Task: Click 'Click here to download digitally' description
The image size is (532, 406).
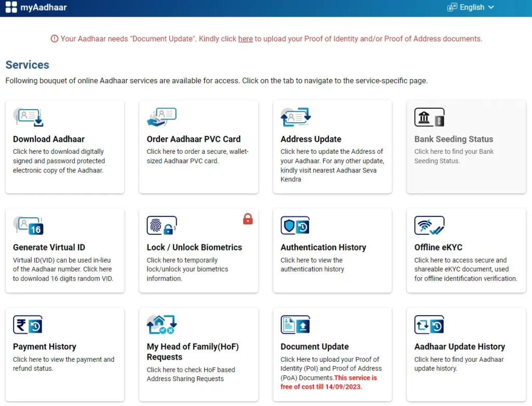Action: click(x=59, y=161)
